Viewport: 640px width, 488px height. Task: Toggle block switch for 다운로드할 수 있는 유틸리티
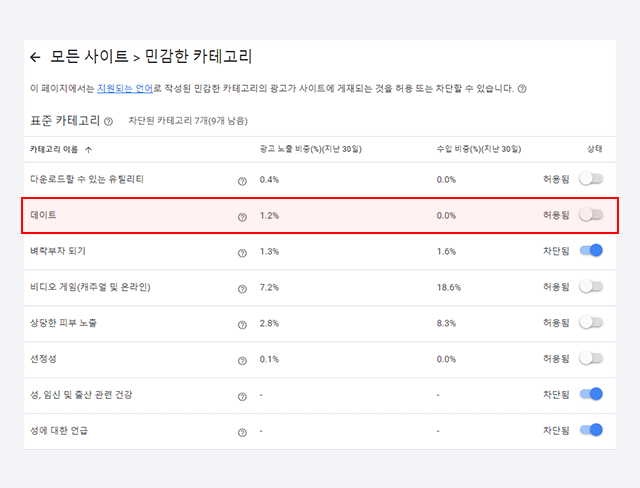pyautogui.click(x=591, y=179)
